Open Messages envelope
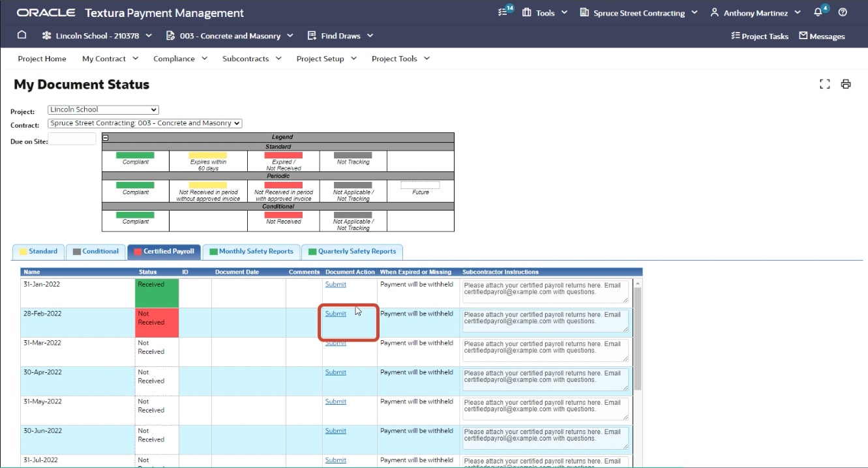 coord(822,36)
